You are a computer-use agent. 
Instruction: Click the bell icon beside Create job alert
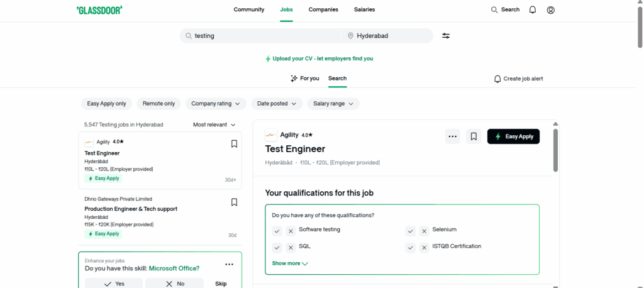pyautogui.click(x=497, y=79)
